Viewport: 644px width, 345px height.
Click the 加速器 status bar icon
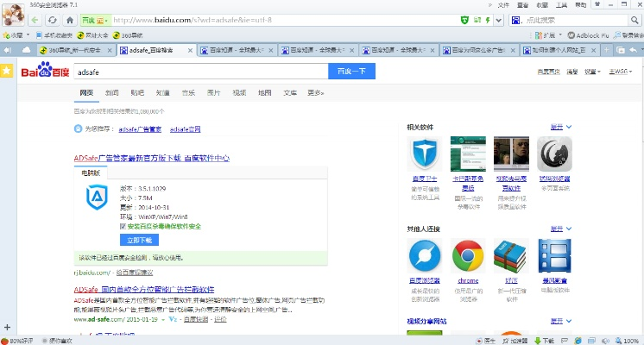tap(515, 341)
